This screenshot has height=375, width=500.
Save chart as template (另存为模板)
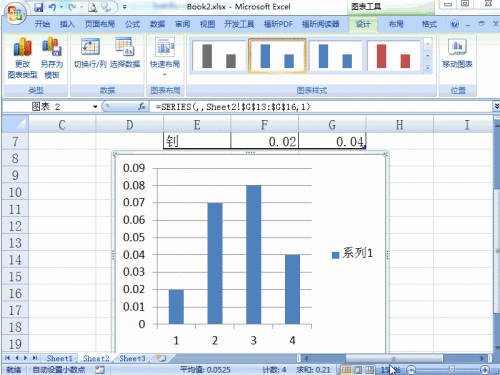click(52, 58)
